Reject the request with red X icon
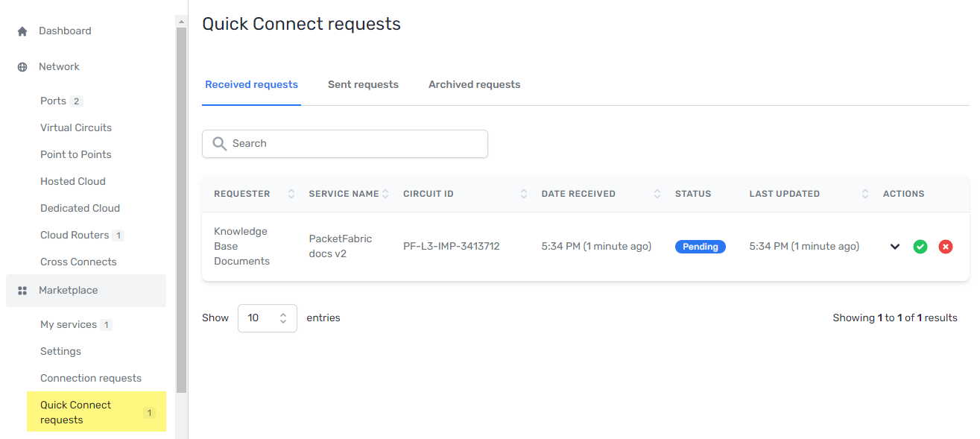The height and width of the screenshot is (439, 980). (946, 247)
